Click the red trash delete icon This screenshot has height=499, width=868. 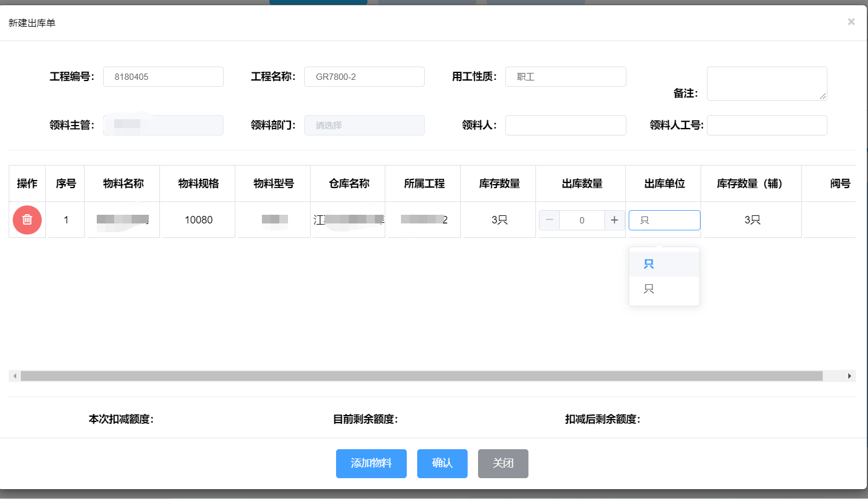coord(27,220)
